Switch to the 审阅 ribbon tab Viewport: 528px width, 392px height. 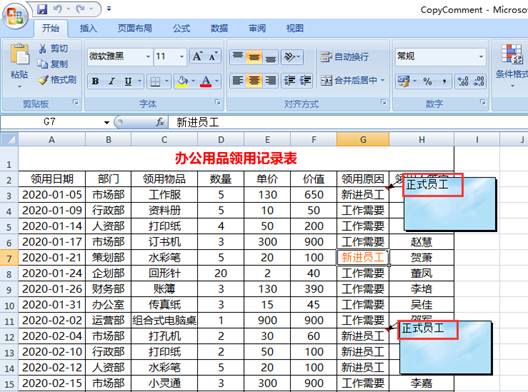click(257, 28)
